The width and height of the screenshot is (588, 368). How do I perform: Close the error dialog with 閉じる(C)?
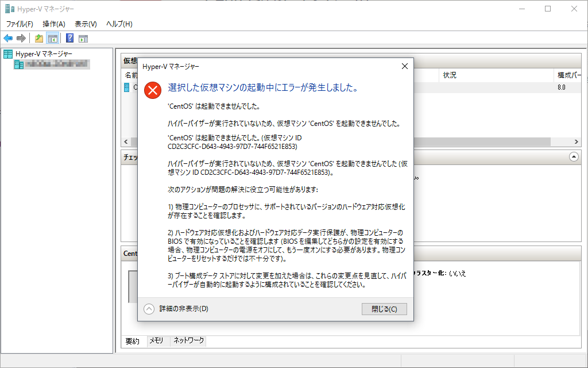[x=384, y=309]
